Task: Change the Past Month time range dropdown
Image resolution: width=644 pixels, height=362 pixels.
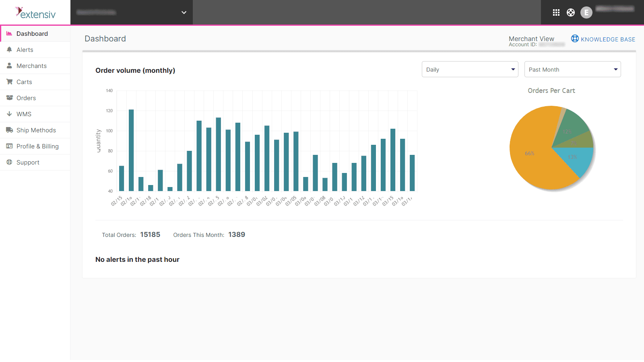Action: 572,69
